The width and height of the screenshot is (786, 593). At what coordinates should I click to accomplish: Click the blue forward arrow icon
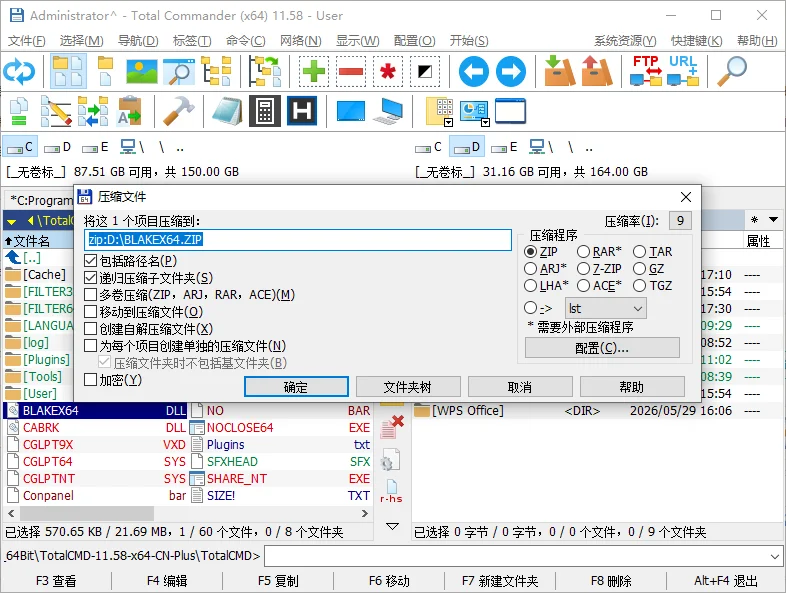(x=511, y=72)
